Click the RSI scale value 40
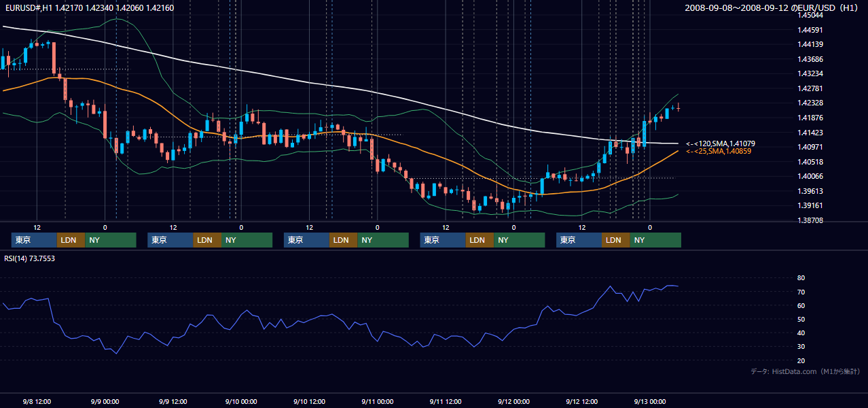 pyautogui.click(x=801, y=333)
